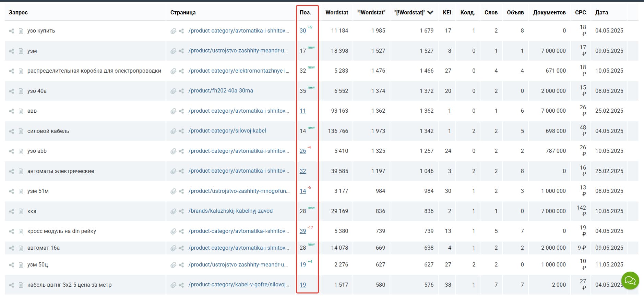Image resolution: width=644 pixels, height=298 pixels.
Task: Sort by the 'Wordstat' column header
Action: [336, 13]
